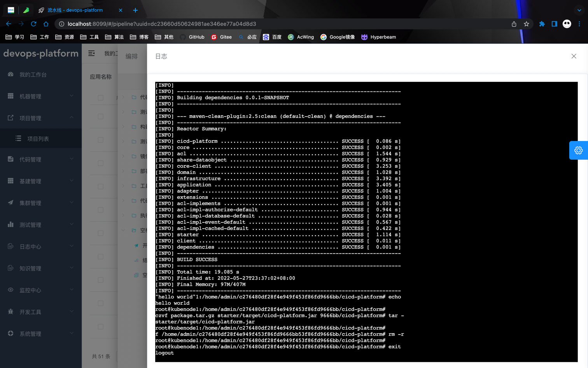Click the 机器管理 sidebar icon
Image resolution: width=588 pixels, height=368 pixels.
tap(10, 96)
